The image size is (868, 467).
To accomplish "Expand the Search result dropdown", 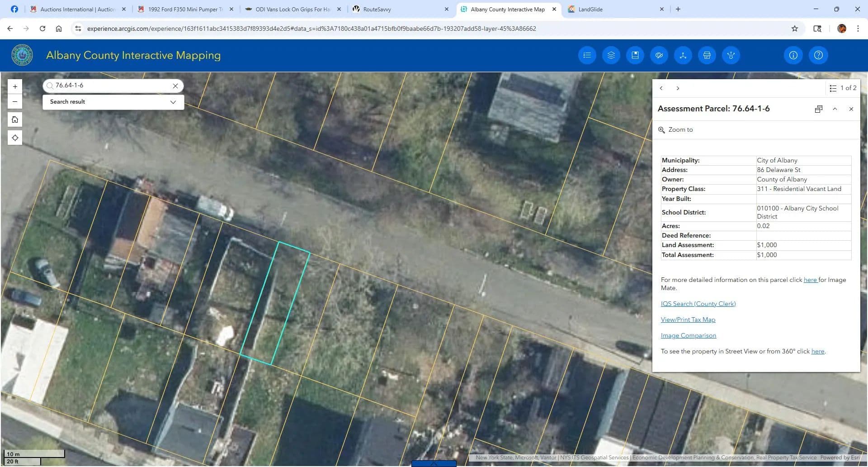I will [173, 102].
